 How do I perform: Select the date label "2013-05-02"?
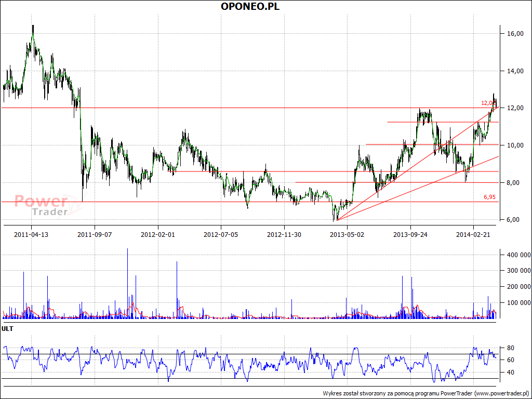(347, 234)
